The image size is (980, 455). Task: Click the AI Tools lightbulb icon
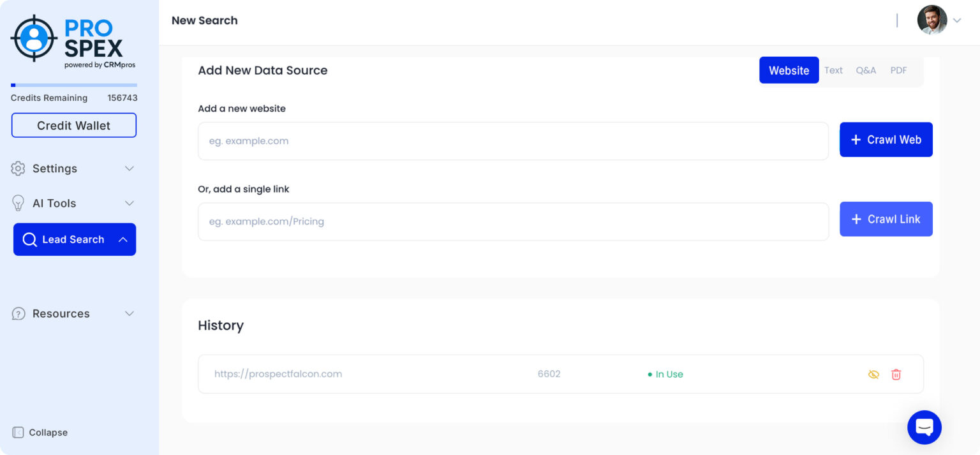(18, 203)
